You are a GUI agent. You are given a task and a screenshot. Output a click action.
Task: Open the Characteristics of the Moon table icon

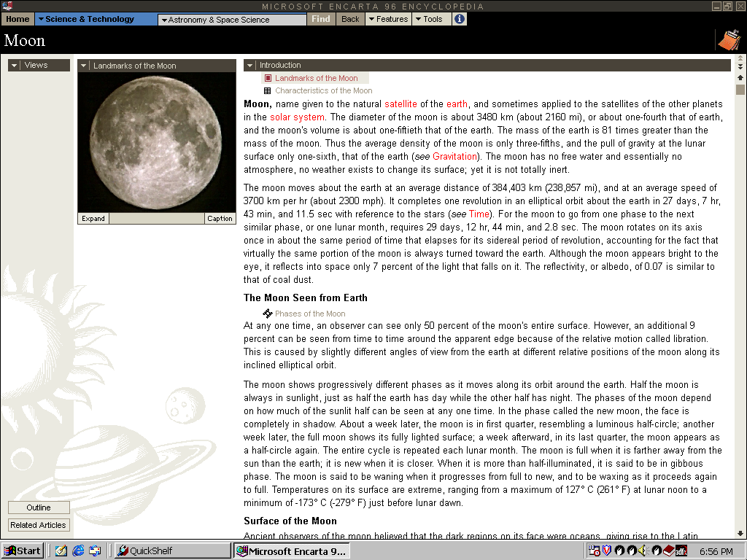click(x=268, y=90)
